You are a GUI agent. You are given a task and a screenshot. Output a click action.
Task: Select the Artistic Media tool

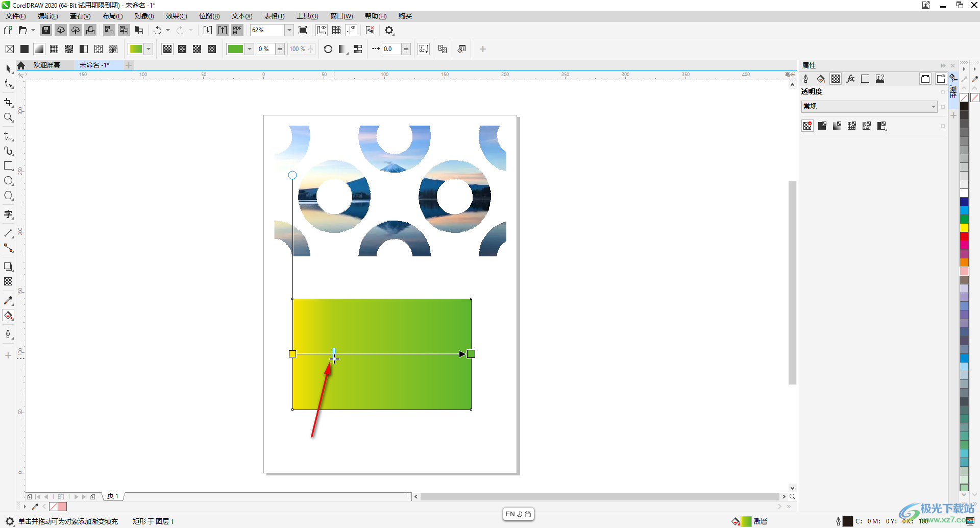(8, 151)
